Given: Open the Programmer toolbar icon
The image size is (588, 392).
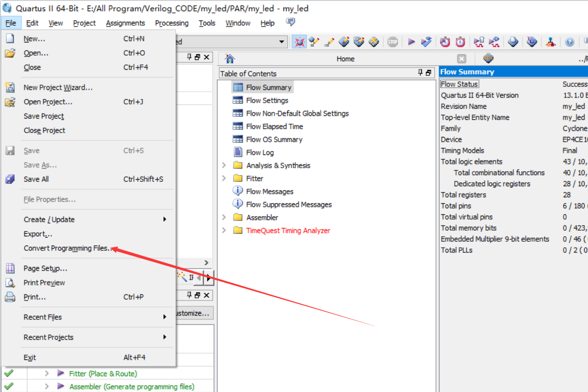Looking at the screenshot, I should tap(532, 42).
